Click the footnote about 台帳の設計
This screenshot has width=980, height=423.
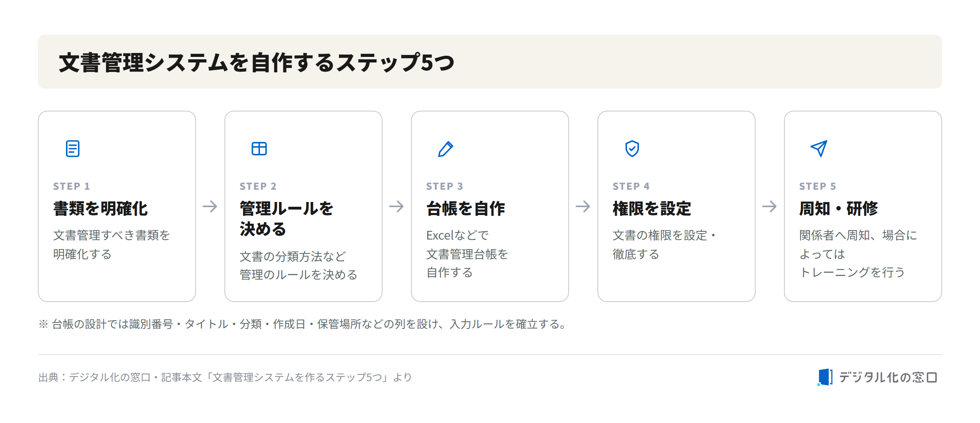pyautogui.click(x=303, y=324)
